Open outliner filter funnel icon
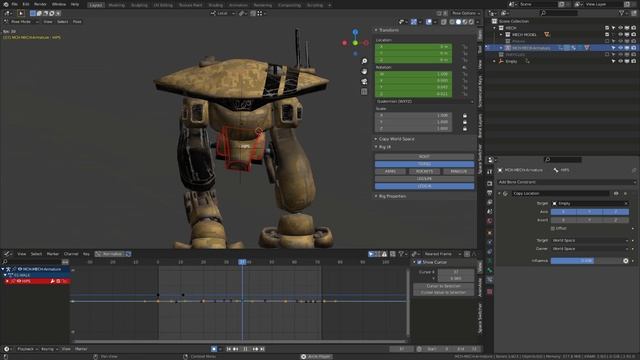This screenshot has height=360, width=640. pos(621,13)
